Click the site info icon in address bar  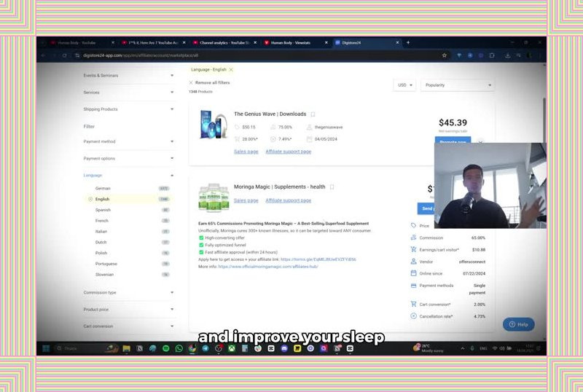pos(77,55)
